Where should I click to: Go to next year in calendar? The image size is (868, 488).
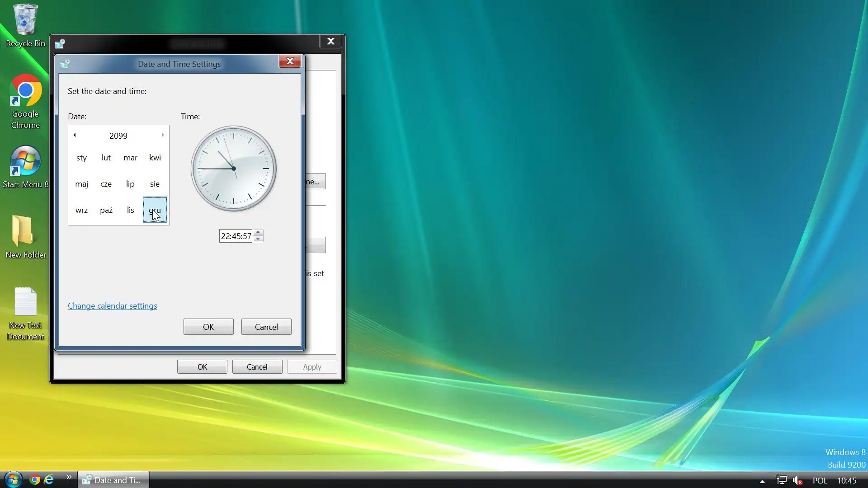[163, 135]
